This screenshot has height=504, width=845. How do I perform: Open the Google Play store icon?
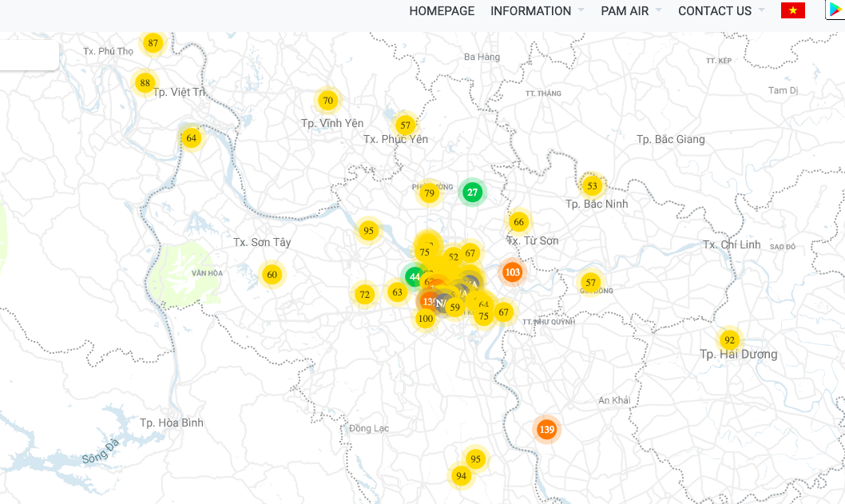[835, 10]
